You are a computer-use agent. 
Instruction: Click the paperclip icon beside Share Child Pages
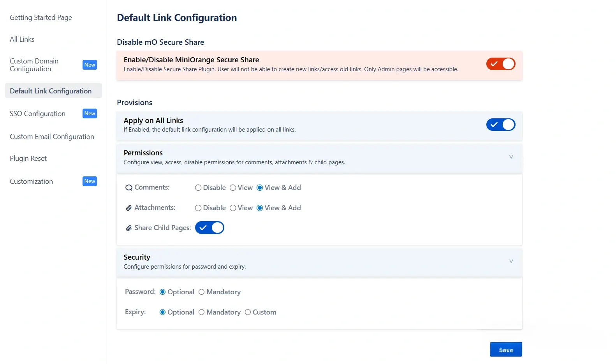pos(128,228)
